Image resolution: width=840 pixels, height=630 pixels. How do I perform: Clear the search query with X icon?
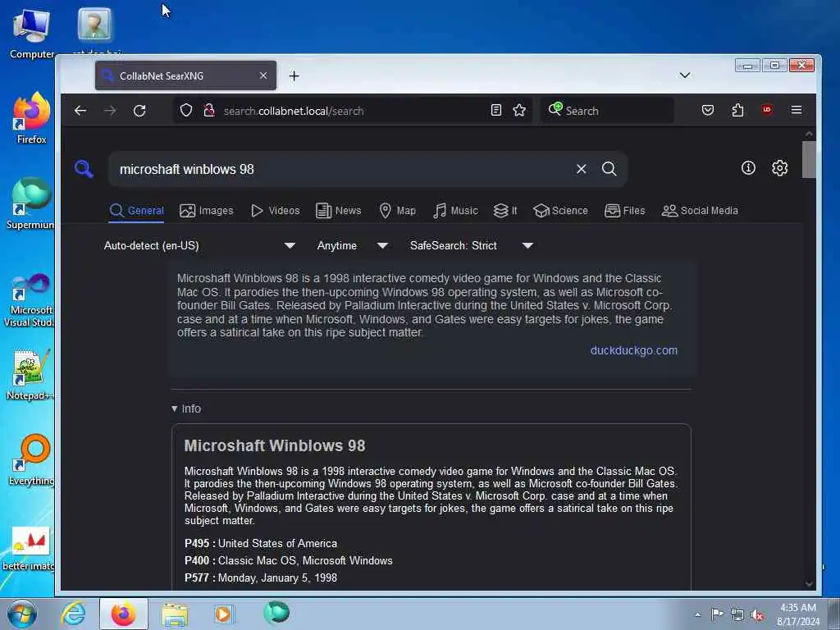(x=582, y=169)
